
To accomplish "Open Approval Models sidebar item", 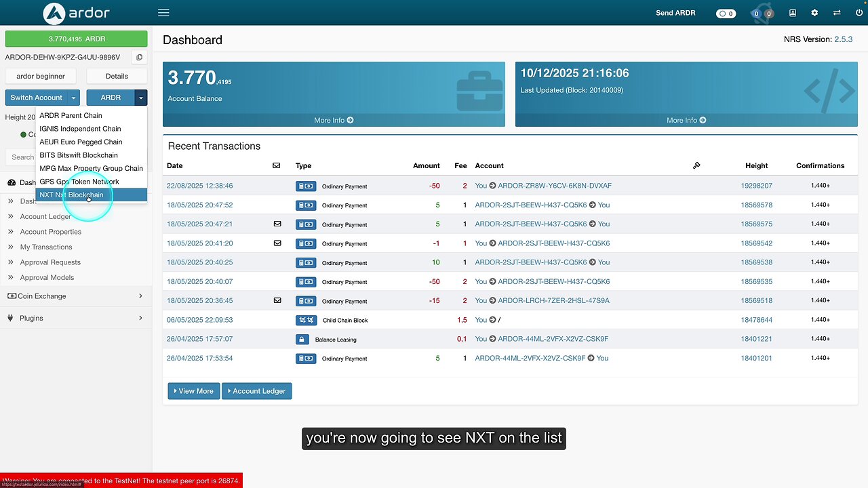I will coord(47,277).
